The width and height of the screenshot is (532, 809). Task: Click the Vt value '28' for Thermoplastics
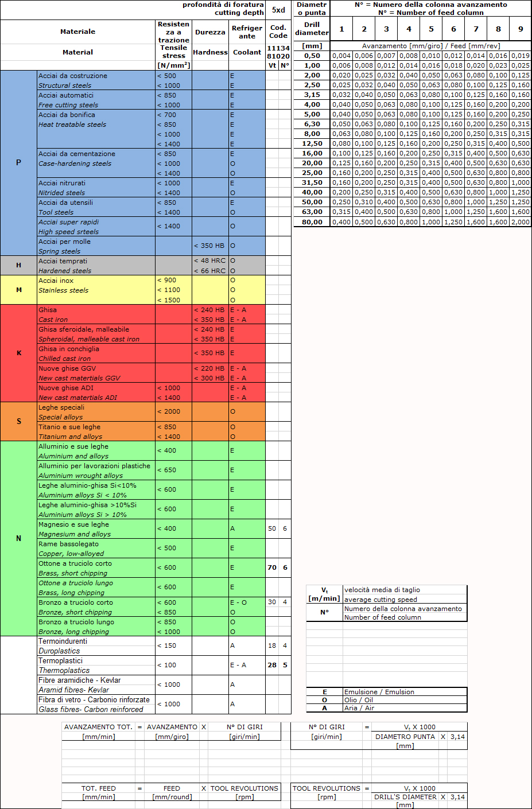272,665
